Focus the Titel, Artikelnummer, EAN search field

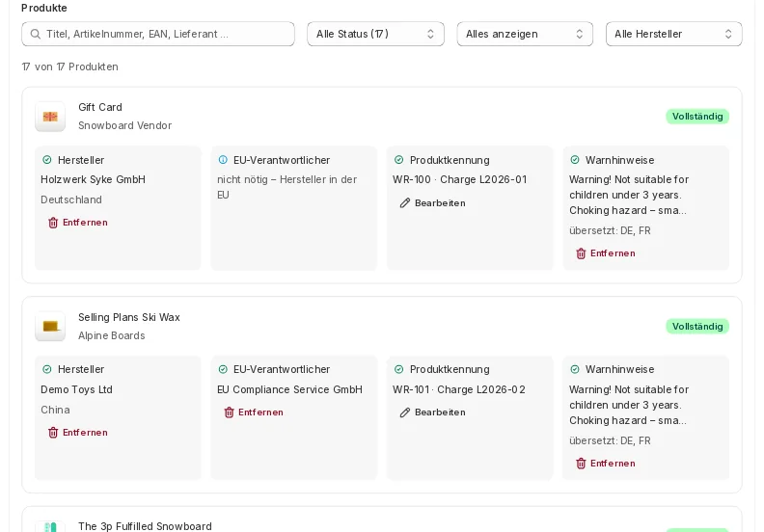pos(158,34)
